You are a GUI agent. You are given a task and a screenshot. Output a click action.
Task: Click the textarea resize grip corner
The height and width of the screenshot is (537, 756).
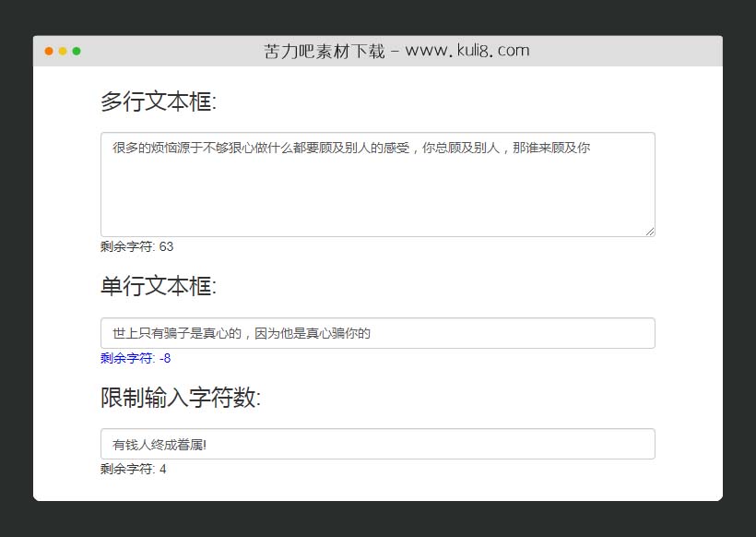click(x=651, y=231)
